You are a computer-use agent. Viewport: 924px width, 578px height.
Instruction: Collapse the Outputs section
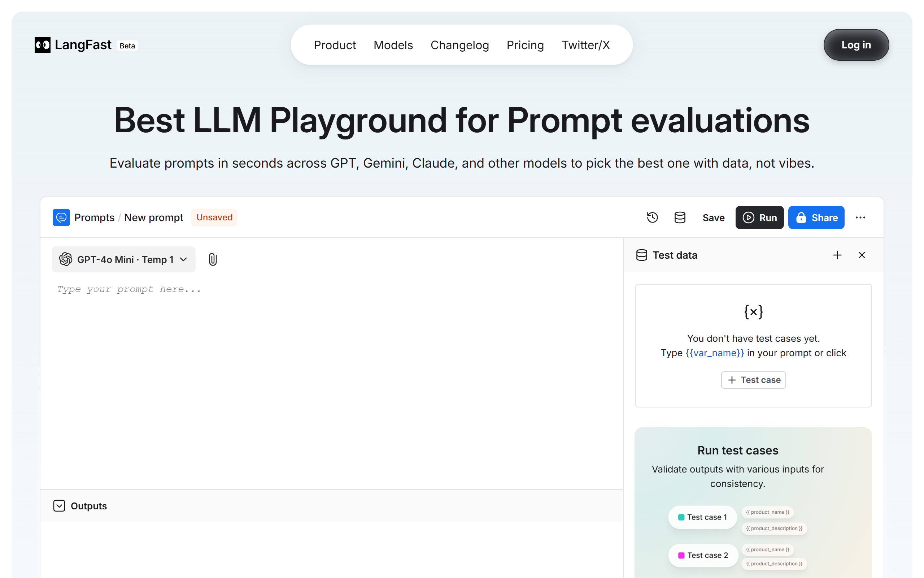coord(59,506)
